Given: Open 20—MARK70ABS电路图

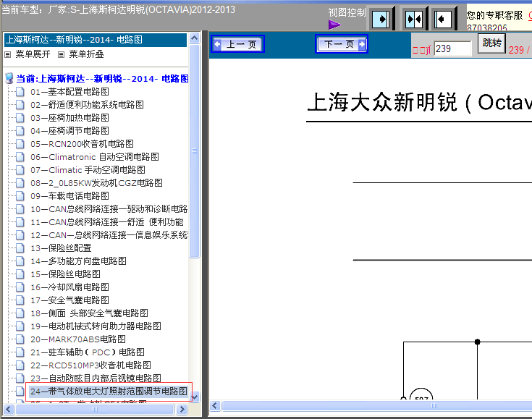Looking at the screenshot, I should (x=78, y=339).
